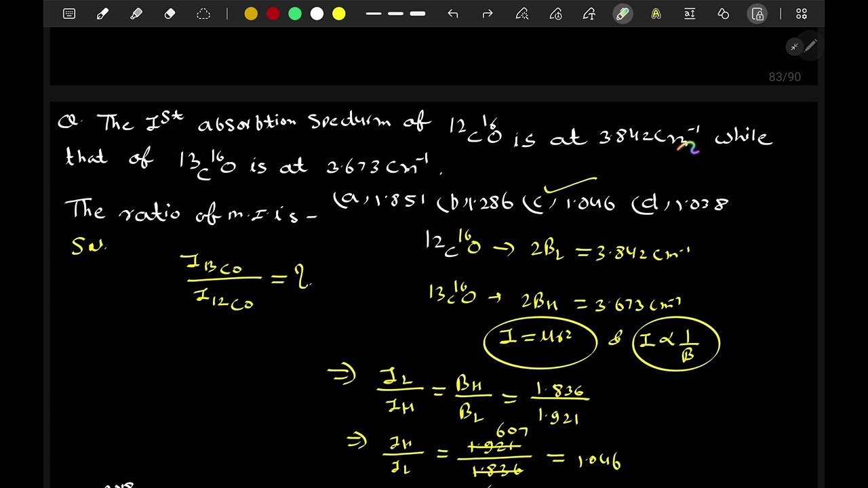Open the timed pen tool

tap(555, 14)
